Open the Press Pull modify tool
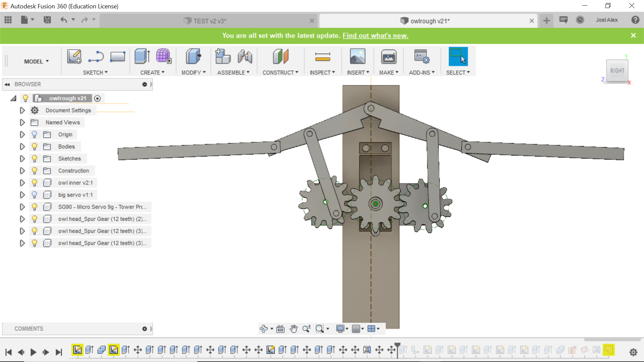The width and height of the screenshot is (644, 362). (193, 56)
